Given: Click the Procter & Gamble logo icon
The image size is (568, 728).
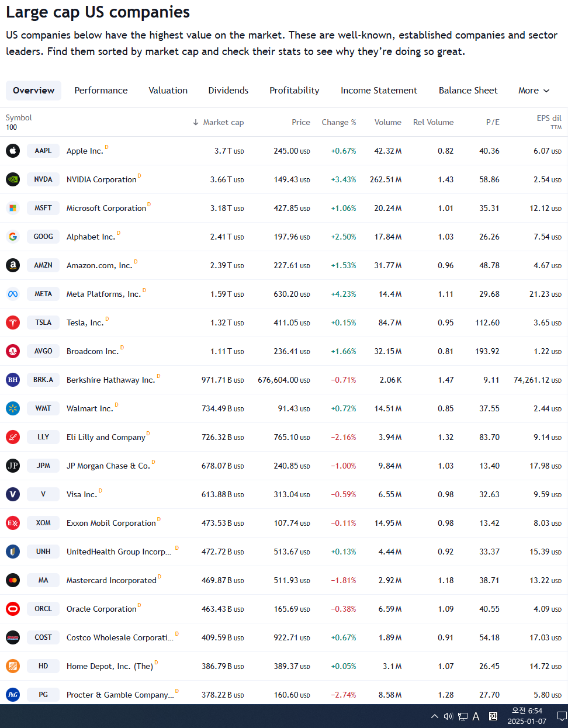Looking at the screenshot, I should [x=13, y=695].
